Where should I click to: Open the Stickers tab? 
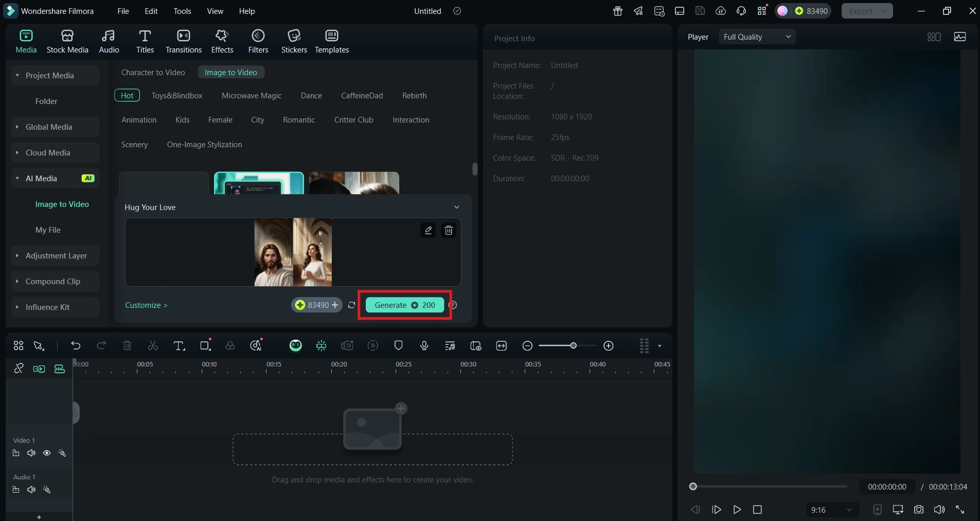[x=294, y=42]
